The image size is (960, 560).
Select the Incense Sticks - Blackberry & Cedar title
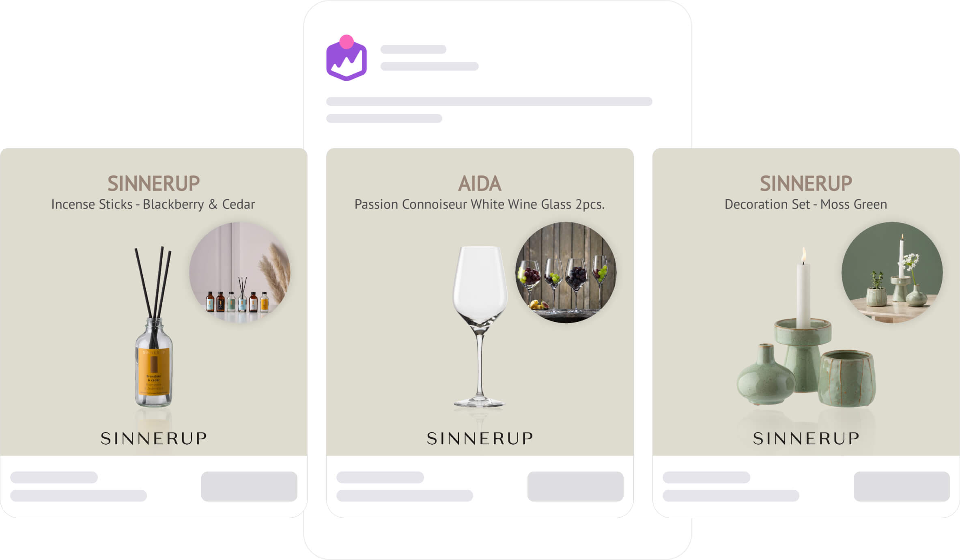(153, 204)
